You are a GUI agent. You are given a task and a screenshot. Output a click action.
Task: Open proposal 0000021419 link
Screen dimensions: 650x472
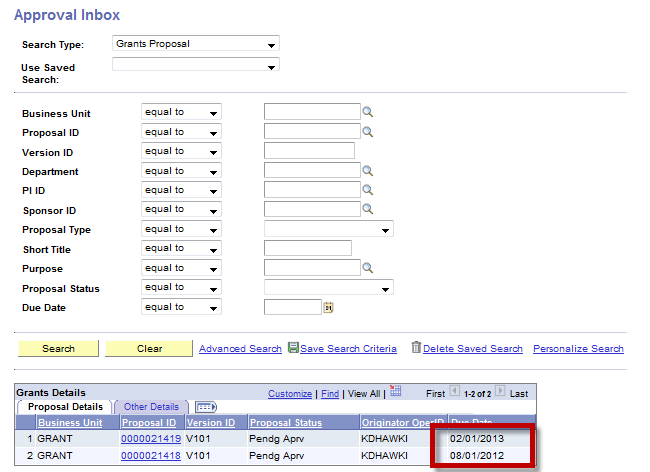(x=151, y=438)
